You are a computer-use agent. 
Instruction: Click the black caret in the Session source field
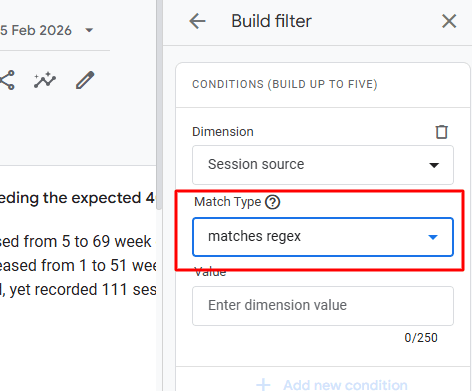[x=434, y=165]
